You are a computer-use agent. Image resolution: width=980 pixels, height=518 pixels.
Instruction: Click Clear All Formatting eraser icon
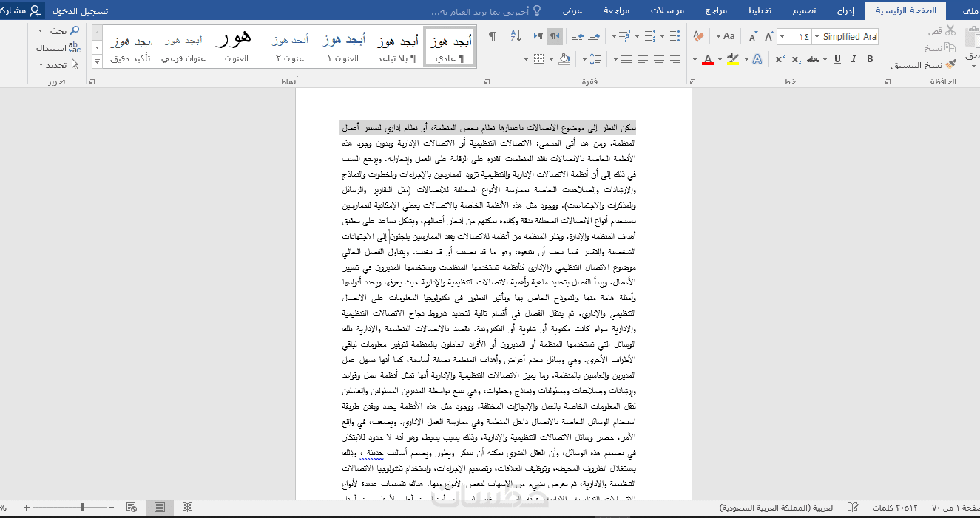pos(699,36)
